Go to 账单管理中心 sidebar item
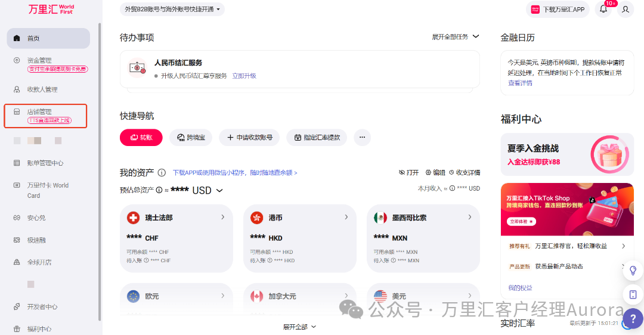Screen dimensions: 644x335 (45, 163)
